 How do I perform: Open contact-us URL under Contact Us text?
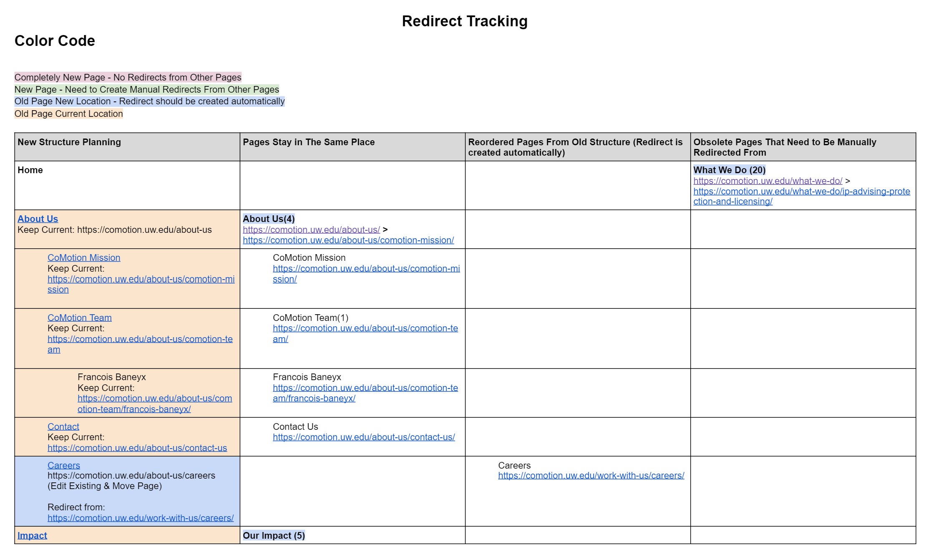pyautogui.click(x=364, y=437)
